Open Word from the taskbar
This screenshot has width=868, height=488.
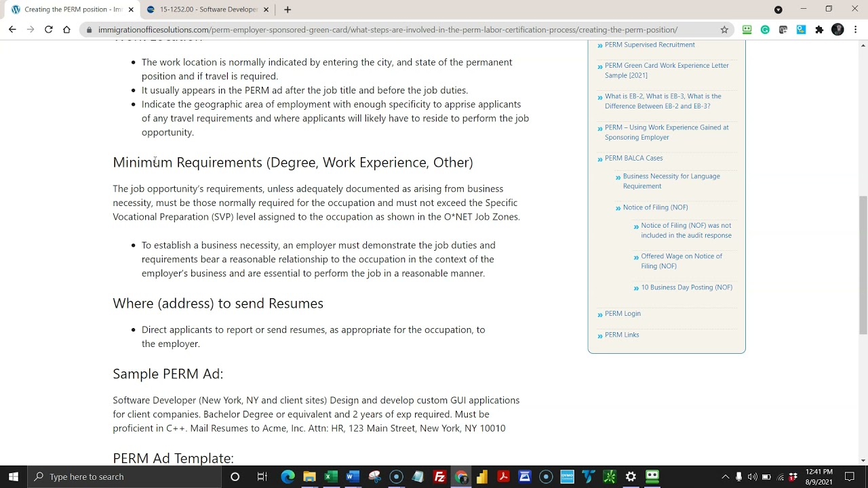click(353, 476)
